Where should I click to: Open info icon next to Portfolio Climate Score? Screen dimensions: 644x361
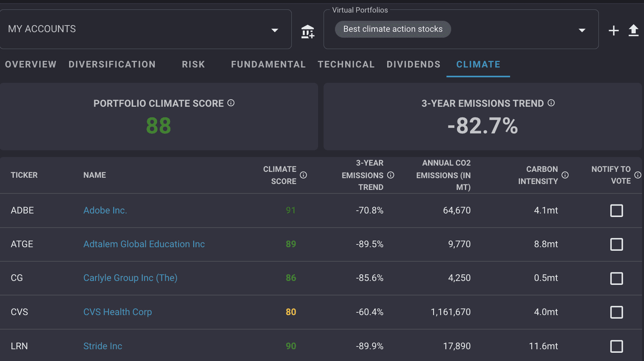231,103
